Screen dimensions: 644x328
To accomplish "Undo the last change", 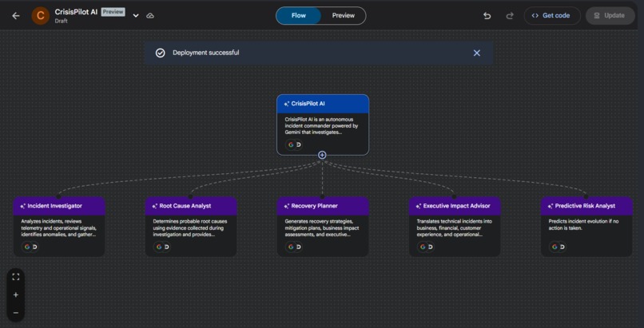I will tap(487, 16).
